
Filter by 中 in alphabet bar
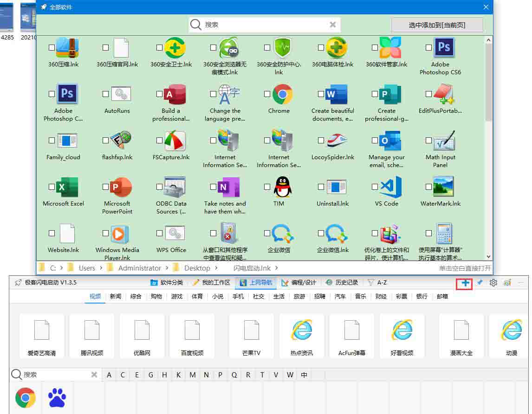tap(304, 375)
